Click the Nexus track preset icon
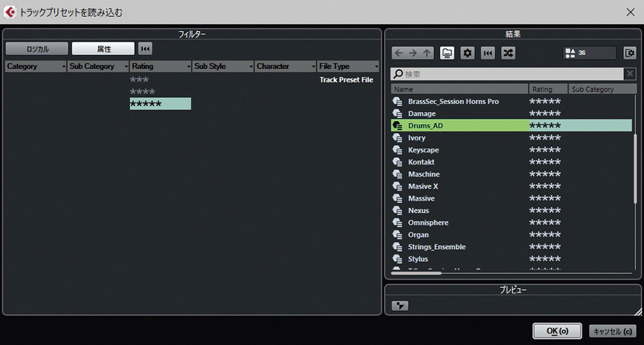The height and width of the screenshot is (345, 644). 397,210
